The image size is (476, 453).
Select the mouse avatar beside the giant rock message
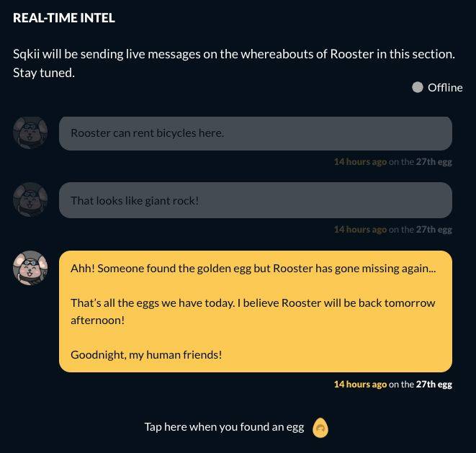[30, 199]
